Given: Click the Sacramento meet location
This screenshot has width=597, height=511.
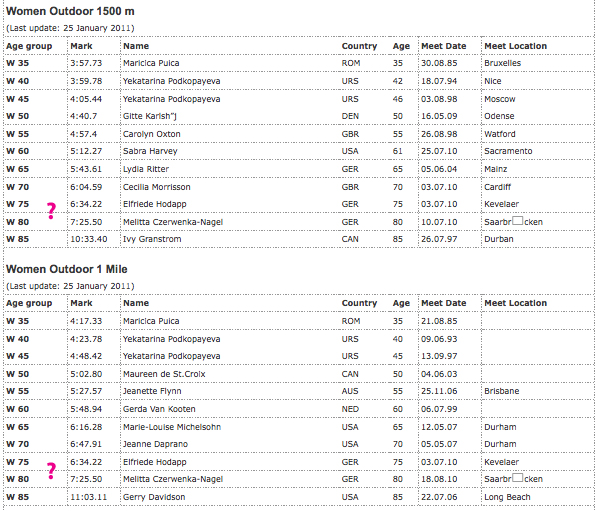Looking at the screenshot, I should 508,151.
